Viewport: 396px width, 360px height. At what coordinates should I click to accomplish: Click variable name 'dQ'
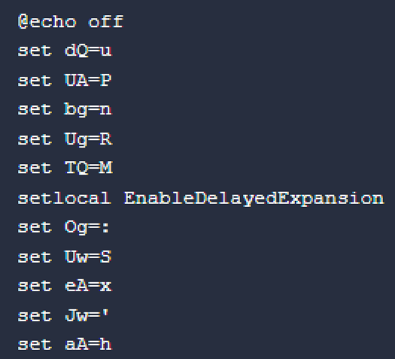(x=76, y=51)
